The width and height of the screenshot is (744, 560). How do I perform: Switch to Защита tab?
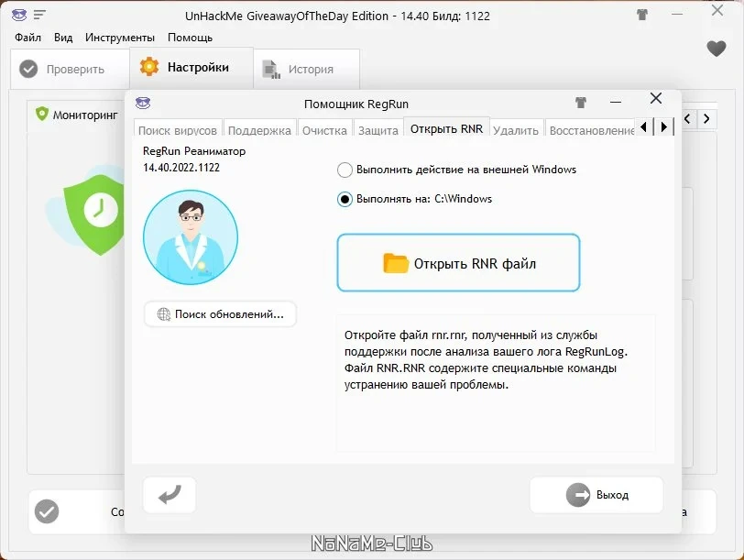point(378,130)
